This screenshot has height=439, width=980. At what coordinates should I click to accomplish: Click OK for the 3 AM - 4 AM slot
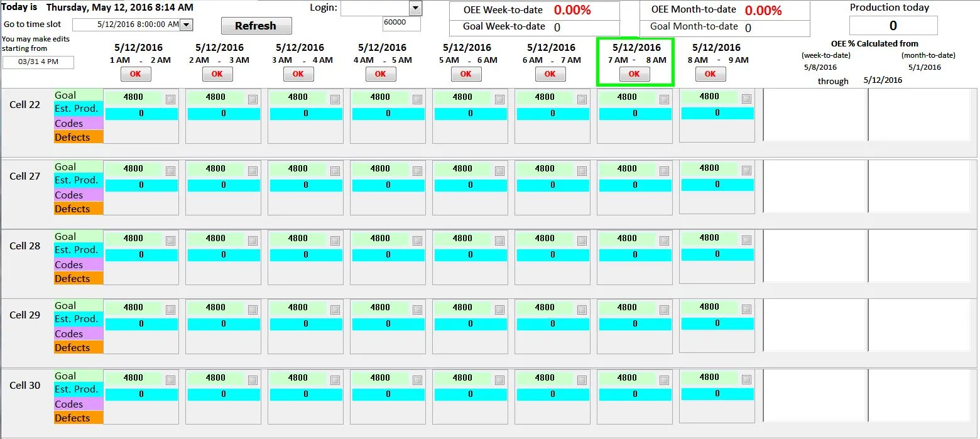(298, 74)
